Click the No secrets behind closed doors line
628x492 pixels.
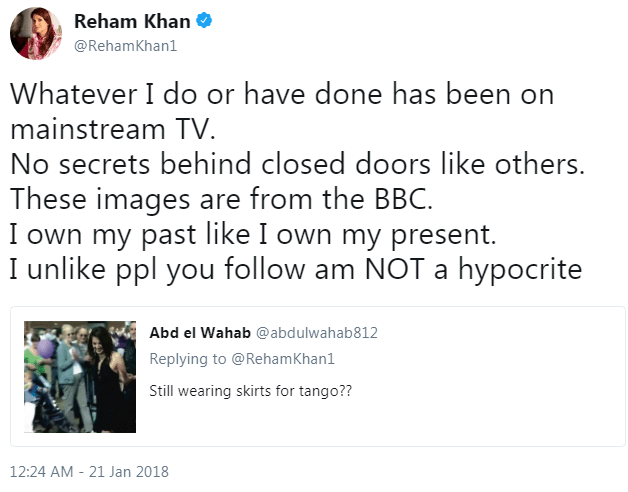pos(298,164)
